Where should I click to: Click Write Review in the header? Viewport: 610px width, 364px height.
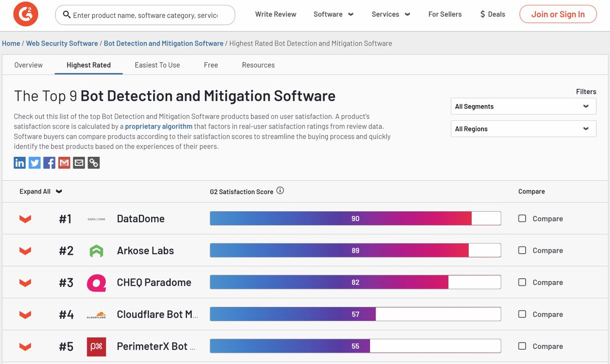[276, 14]
